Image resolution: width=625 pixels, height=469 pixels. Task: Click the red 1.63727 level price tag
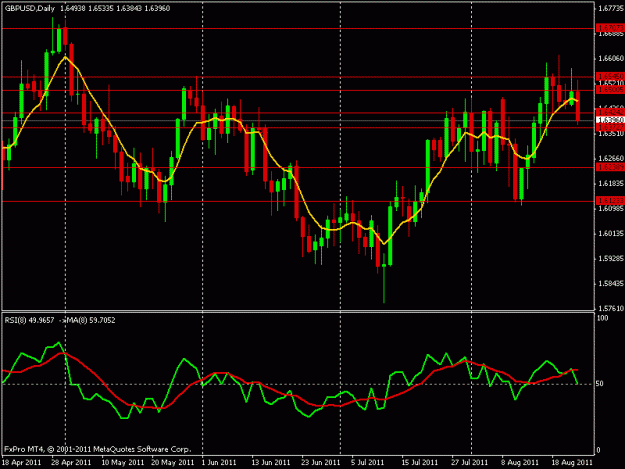pos(610,127)
